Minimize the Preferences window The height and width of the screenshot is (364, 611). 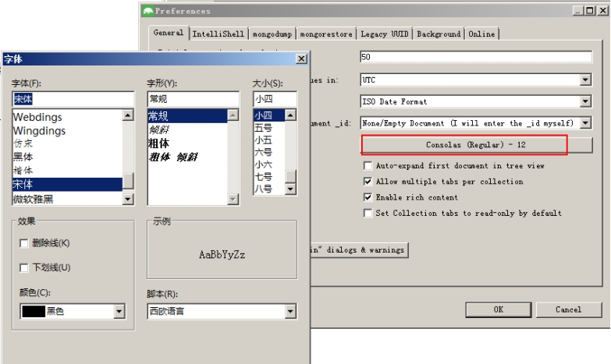click(x=579, y=10)
